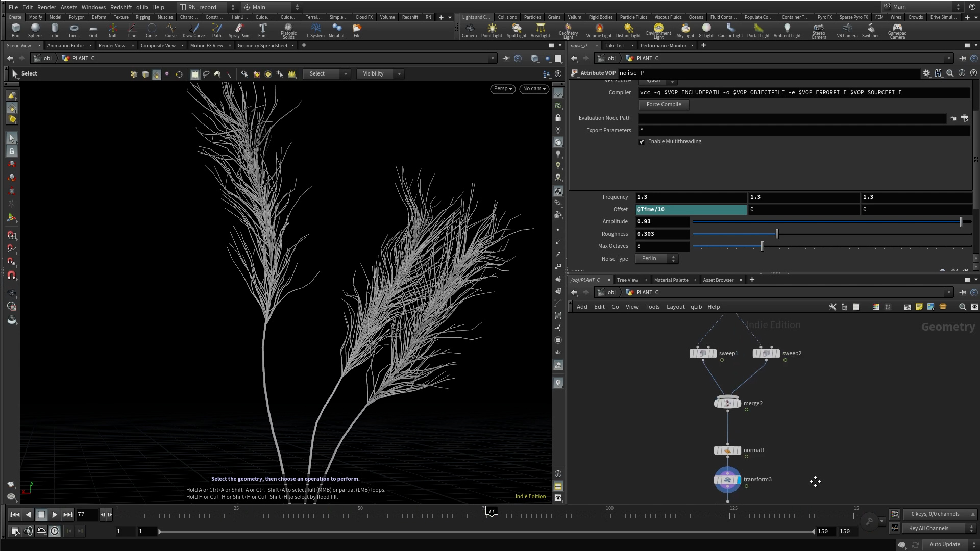Select the Sphere shelf tool
980x551 pixels.
pos(35,30)
